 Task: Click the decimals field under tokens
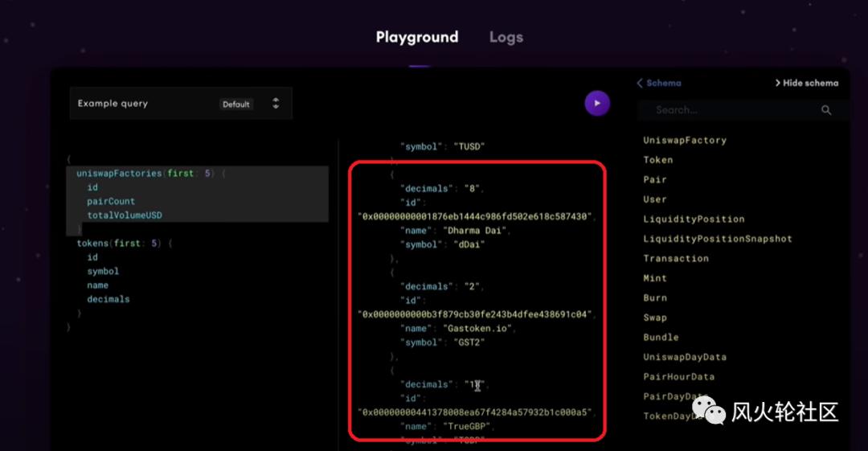[108, 299]
